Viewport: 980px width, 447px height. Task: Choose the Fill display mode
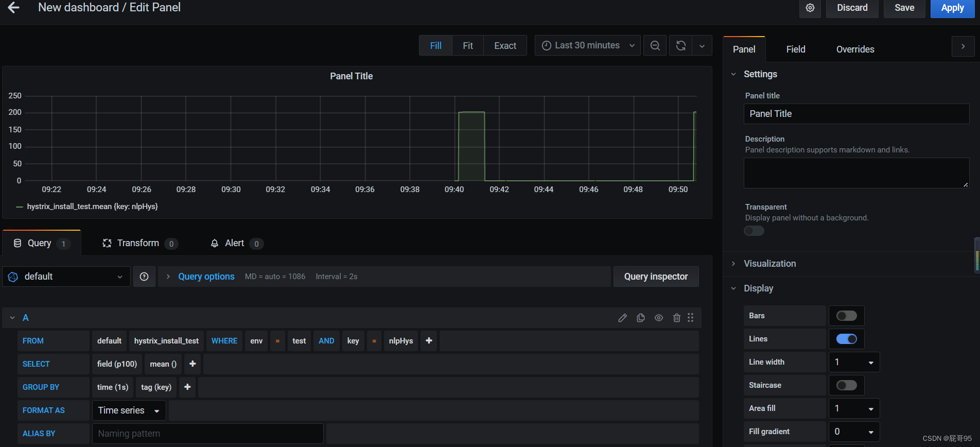(435, 46)
